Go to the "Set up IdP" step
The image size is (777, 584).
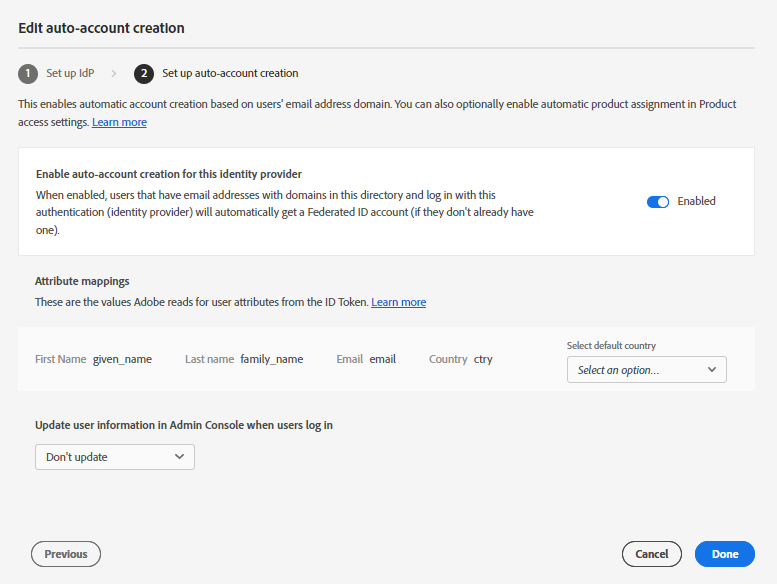tap(70, 73)
